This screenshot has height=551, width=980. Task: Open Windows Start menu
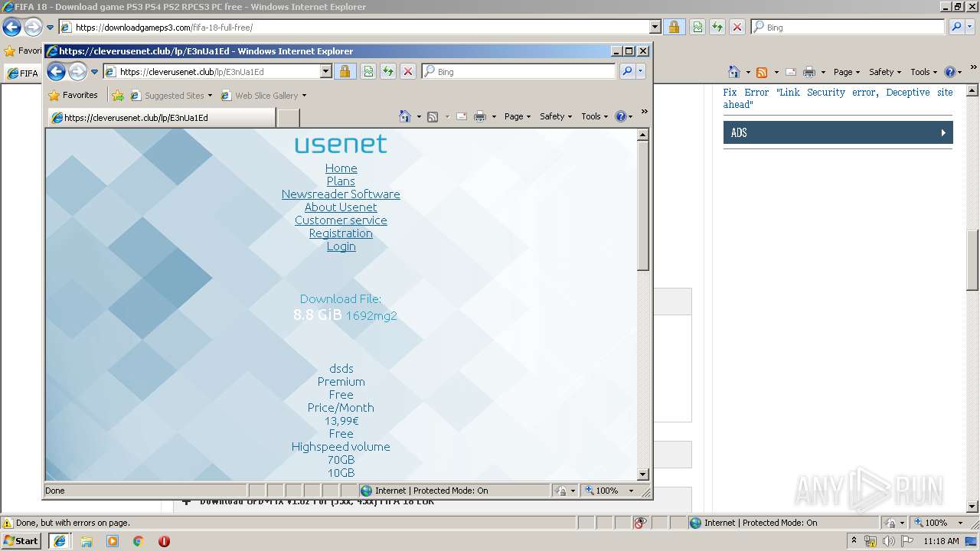[21, 541]
